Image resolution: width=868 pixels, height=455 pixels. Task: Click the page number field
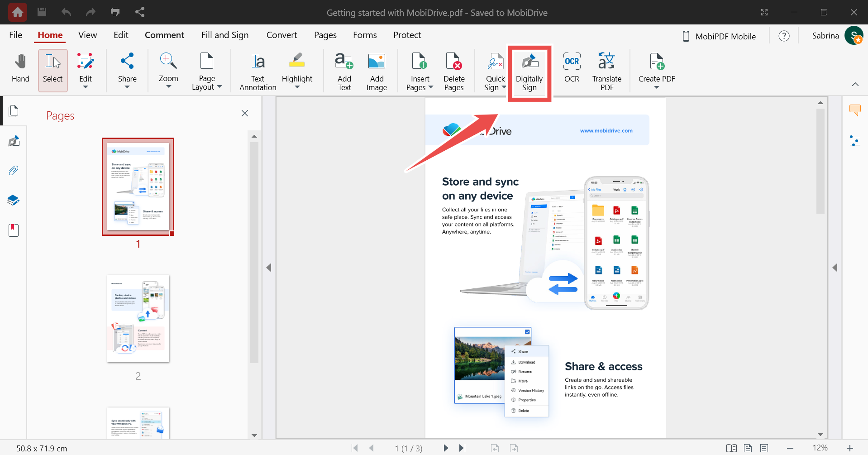[408, 448]
